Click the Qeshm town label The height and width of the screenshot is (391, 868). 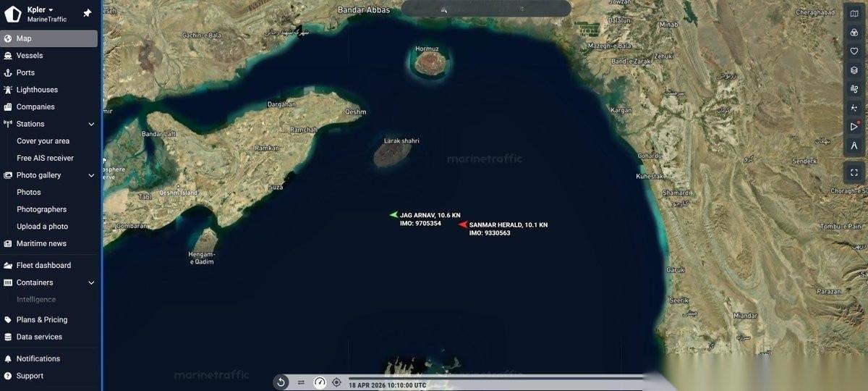[356, 112]
